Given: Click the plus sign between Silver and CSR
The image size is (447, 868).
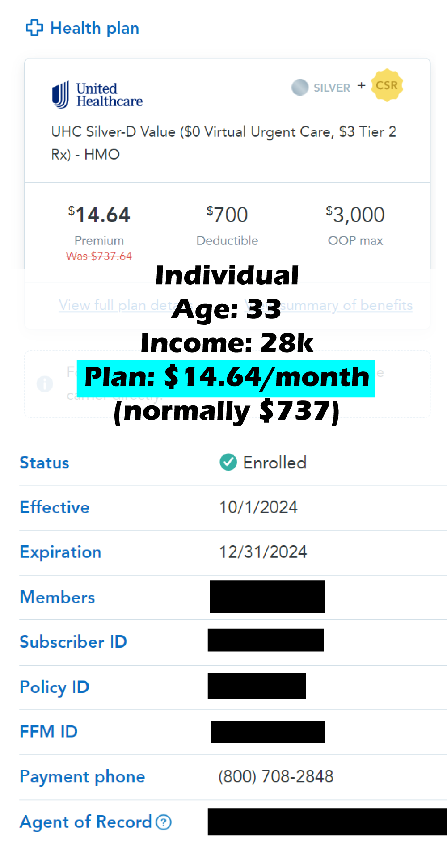Looking at the screenshot, I should [361, 85].
